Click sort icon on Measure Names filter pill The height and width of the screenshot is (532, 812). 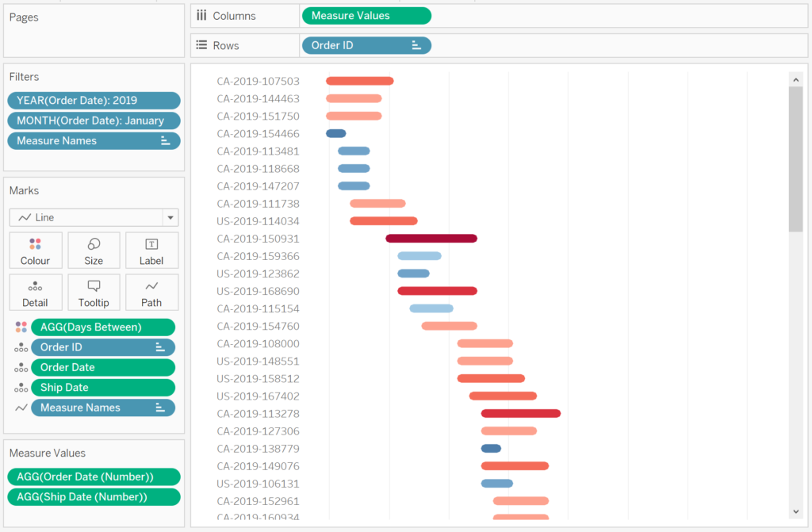[x=165, y=141]
